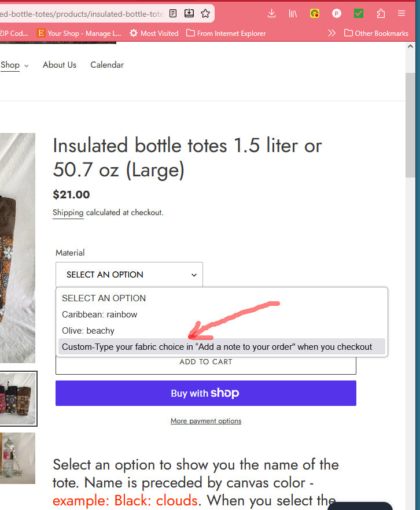Bookmark this page with star icon
Image resolution: width=420 pixels, height=510 pixels.
click(x=205, y=13)
